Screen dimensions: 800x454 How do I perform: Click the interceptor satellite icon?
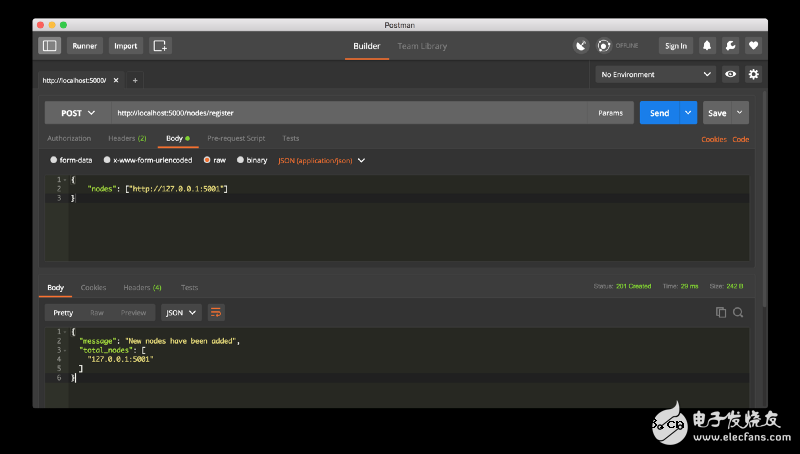pos(581,45)
